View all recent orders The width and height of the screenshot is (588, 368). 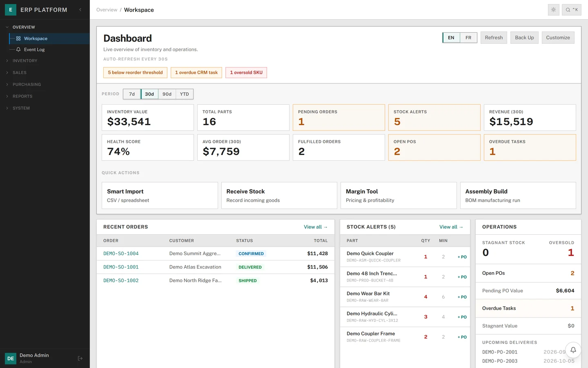point(316,227)
